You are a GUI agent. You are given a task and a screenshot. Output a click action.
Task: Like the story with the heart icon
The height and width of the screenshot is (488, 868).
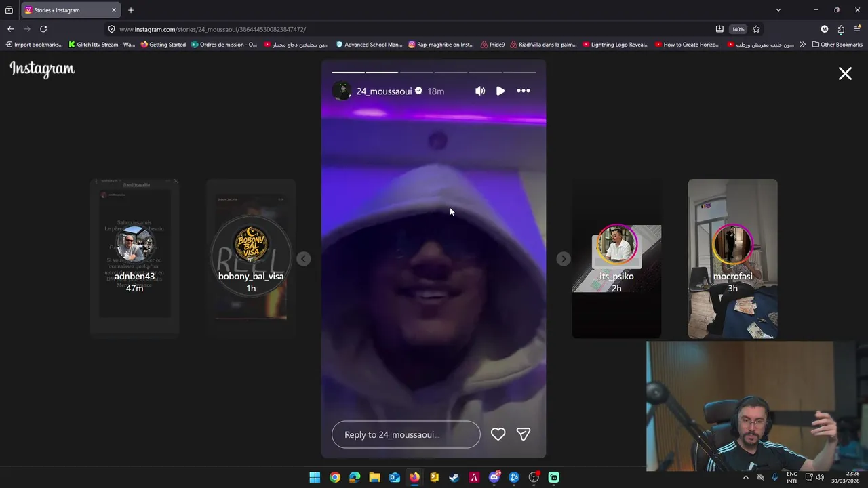[x=498, y=434]
